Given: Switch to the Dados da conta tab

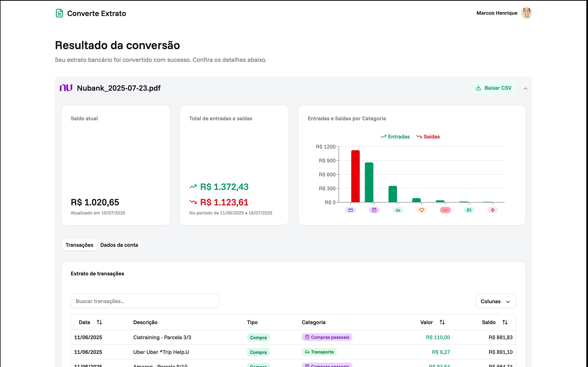Looking at the screenshot, I should [119, 245].
